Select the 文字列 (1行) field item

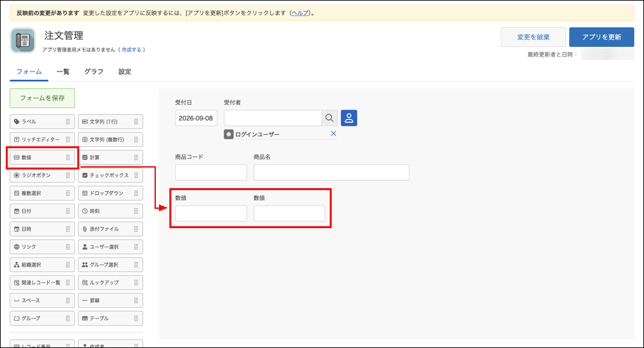111,122
